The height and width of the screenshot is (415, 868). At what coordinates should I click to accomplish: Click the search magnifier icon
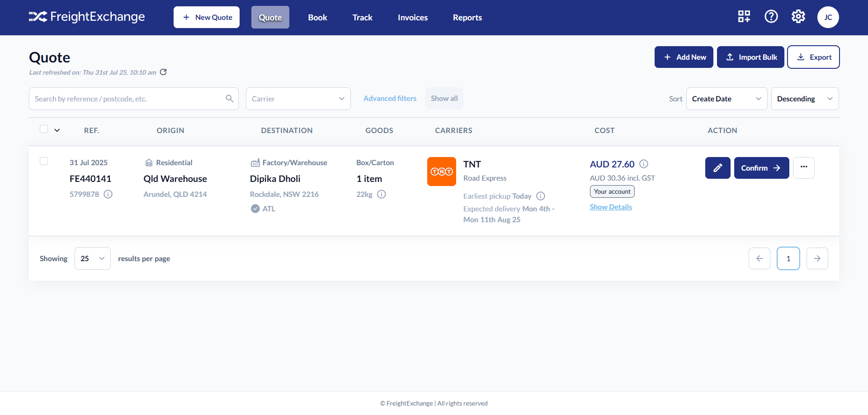230,99
